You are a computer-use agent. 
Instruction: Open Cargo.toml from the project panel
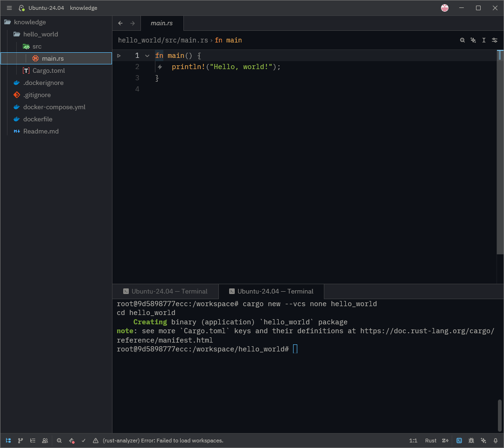pos(56,71)
